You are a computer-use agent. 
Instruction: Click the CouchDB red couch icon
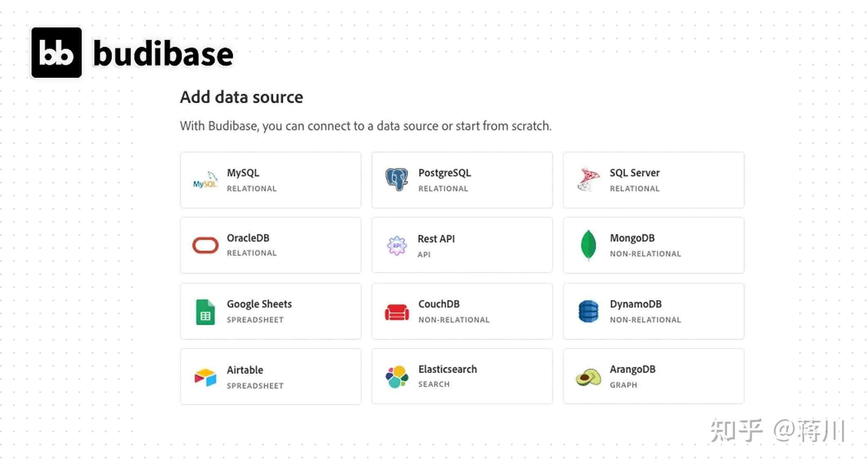396,312
